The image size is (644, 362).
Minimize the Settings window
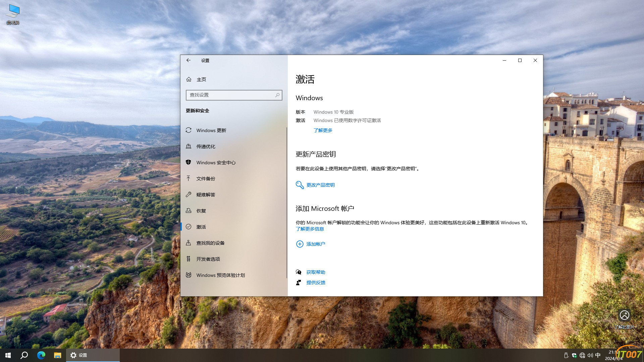504,60
